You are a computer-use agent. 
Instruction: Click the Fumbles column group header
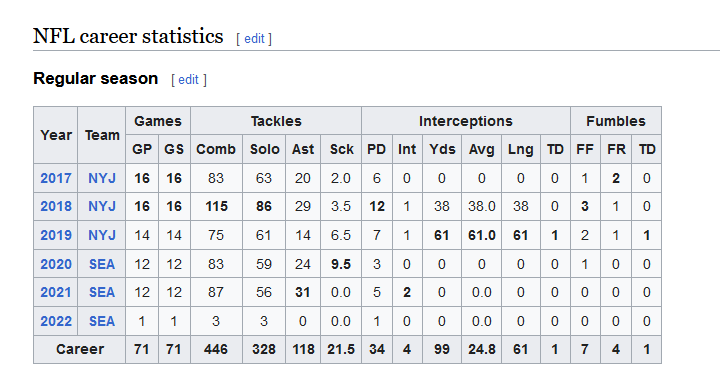[616, 121]
